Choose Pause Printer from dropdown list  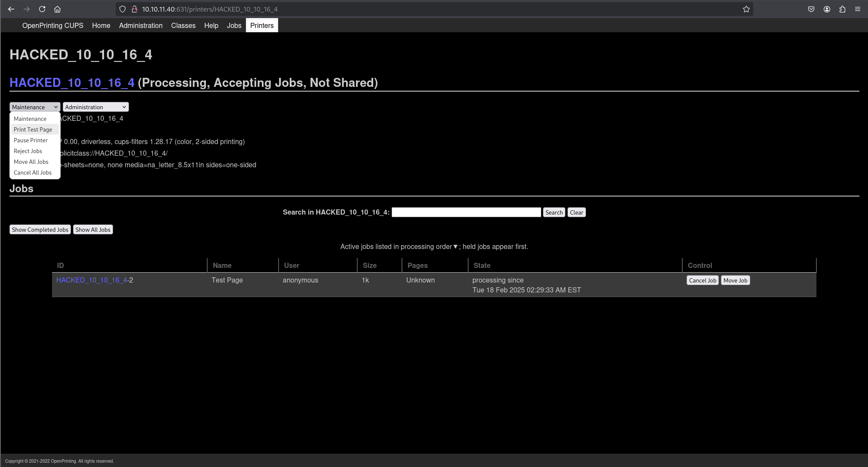pyautogui.click(x=31, y=140)
